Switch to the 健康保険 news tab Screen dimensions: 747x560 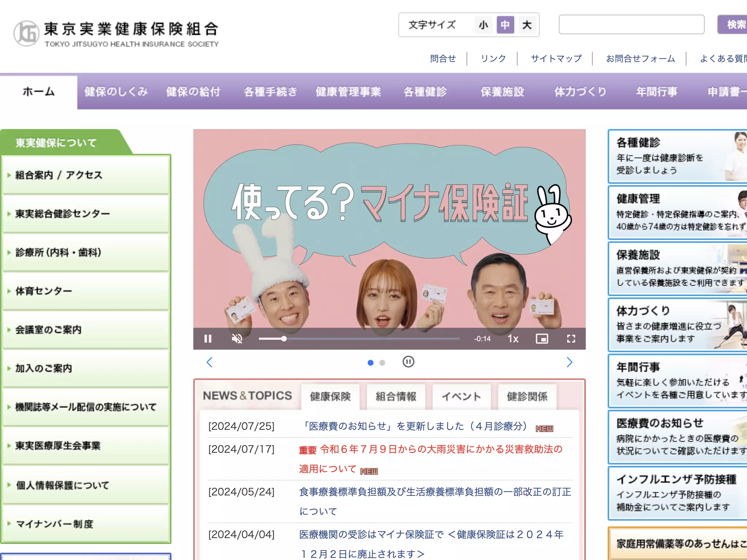(330, 396)
